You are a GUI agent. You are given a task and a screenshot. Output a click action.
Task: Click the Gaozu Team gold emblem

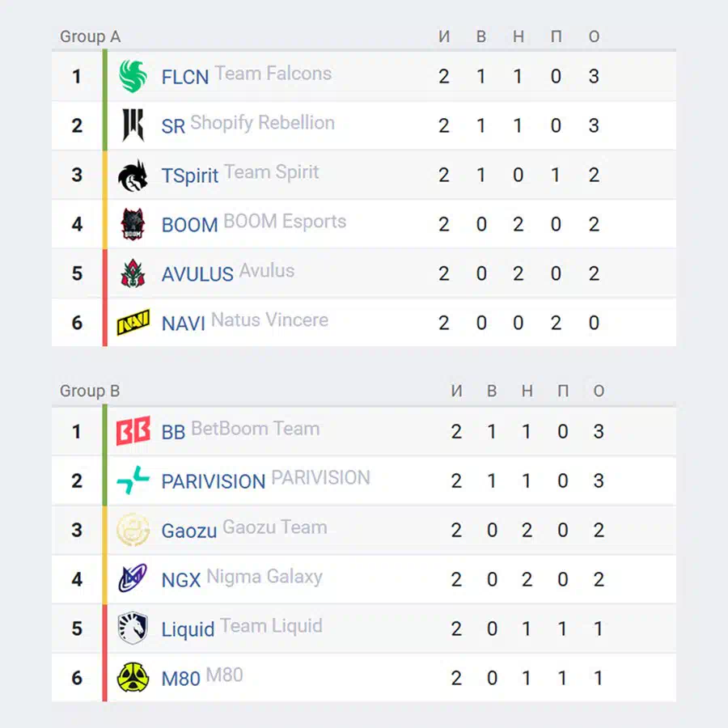[x=133, y=530]
